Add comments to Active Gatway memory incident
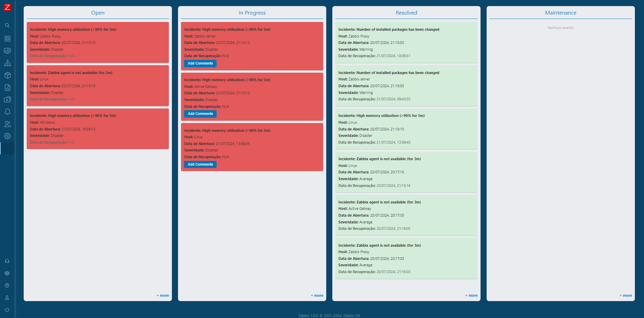Image resolution: width=644 pixels, height=318 pixels. click(x=200, y=114)
